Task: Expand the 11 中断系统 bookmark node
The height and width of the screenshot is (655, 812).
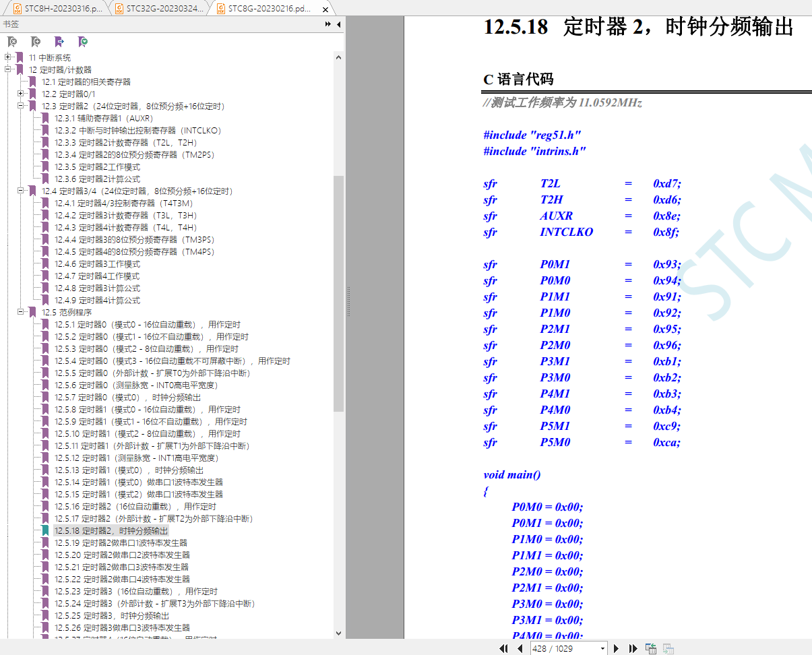Action: click(8, 57)
